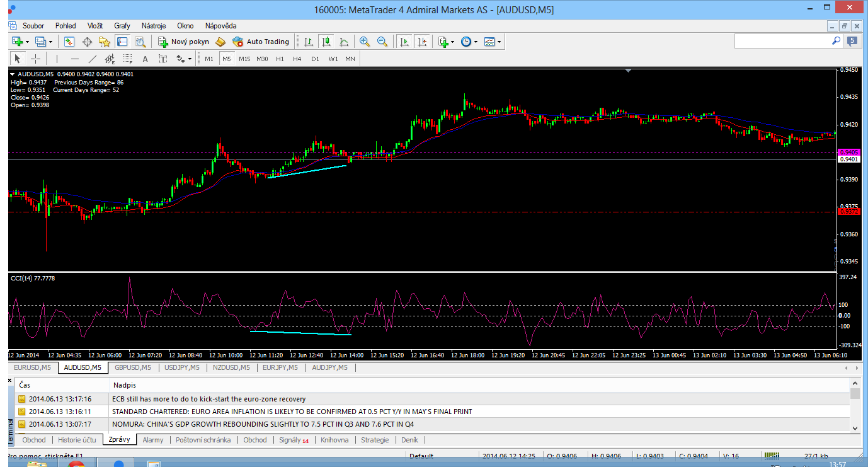This screenshot has width=868, height=467.
Task: Toggle the Auto Trading button
Action: click(261, 42)
